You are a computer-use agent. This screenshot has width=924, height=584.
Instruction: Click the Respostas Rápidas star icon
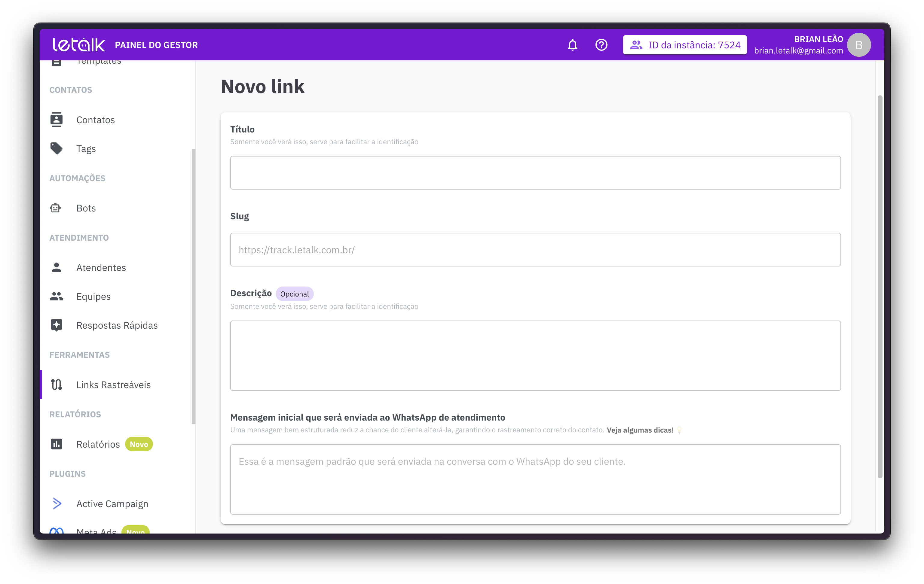(57, 325)
